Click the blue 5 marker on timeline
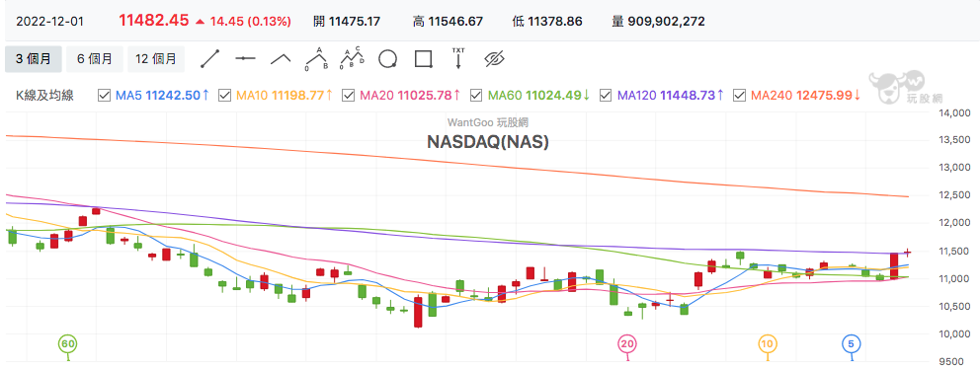980x369 pixels. tap(852, 344)
